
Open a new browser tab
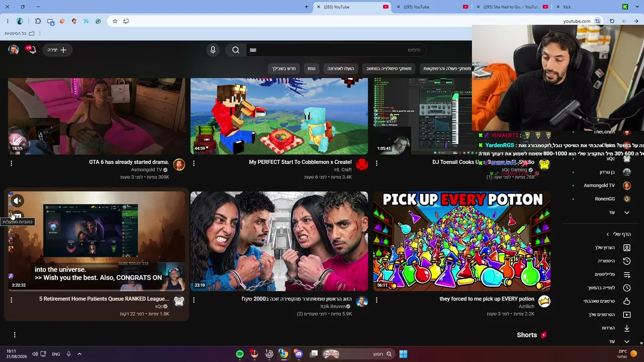306,7
